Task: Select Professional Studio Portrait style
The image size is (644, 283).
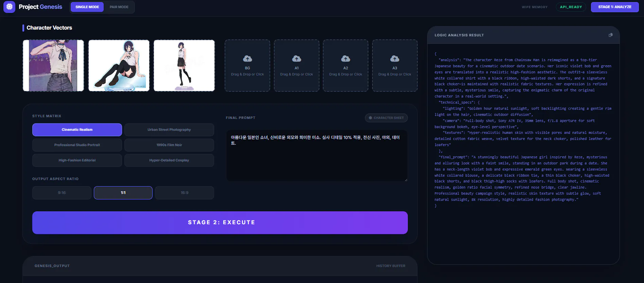Action: coord(77,145)
